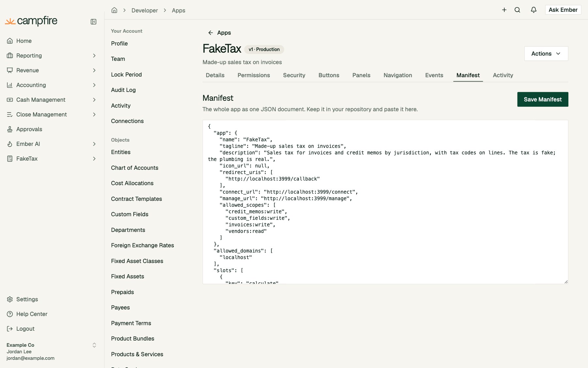Expand the Cash Management chevron
588x368 pixels.
pyautogui.click(x=94, y=100)
